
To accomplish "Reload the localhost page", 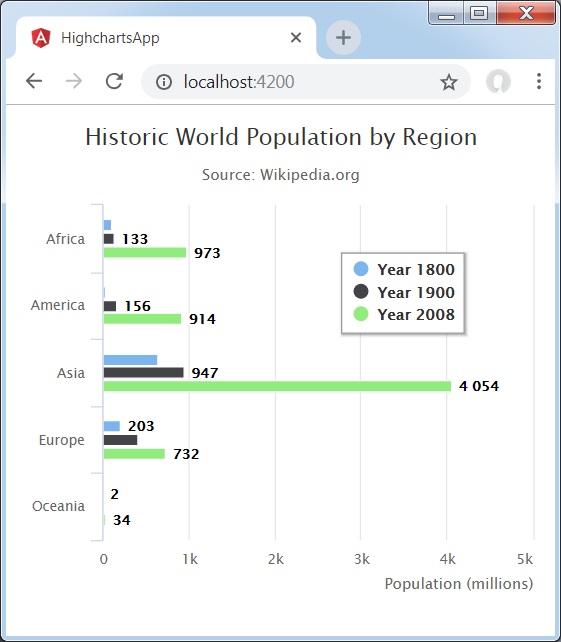I will point(114,81).
